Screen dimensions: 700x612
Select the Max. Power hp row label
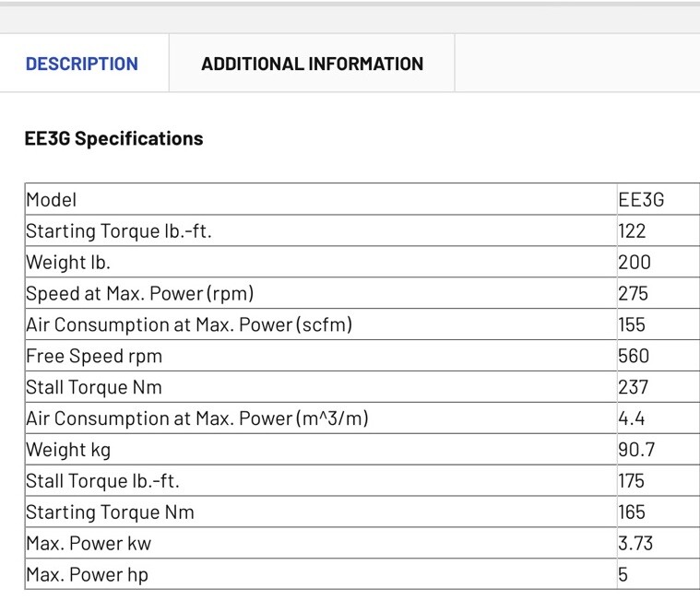pos(87,574)
